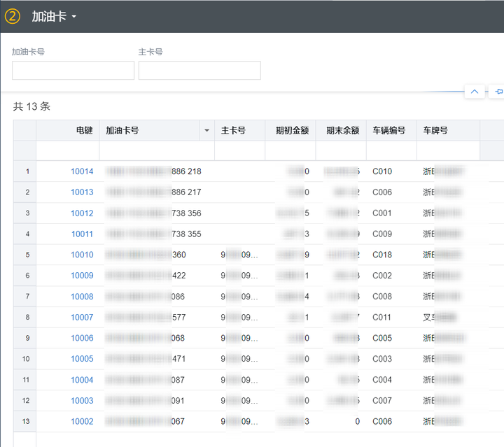Screen dimensions: 504x447
Task: Open record link 10005
Action: point(82,359)
